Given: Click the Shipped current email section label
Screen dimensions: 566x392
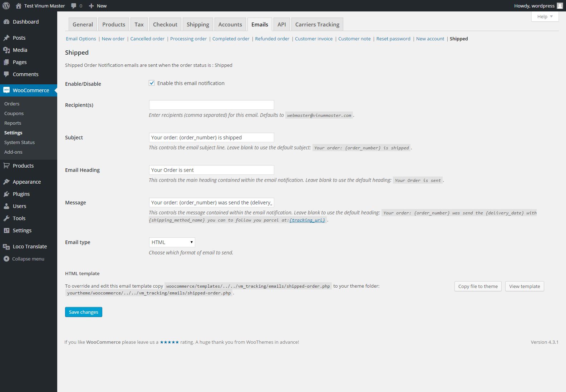Looking at the screenshot, I should 459,39.
